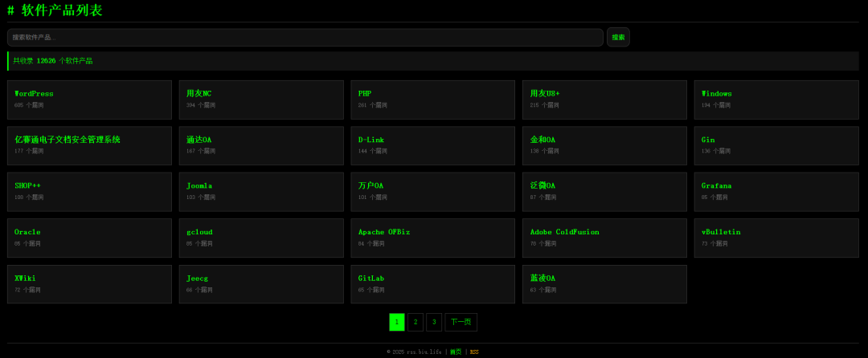Viewport: 868px width, 358px height.
Task: Click the 394 个漏洞 count under 用友NC
Action: (201, 105)
